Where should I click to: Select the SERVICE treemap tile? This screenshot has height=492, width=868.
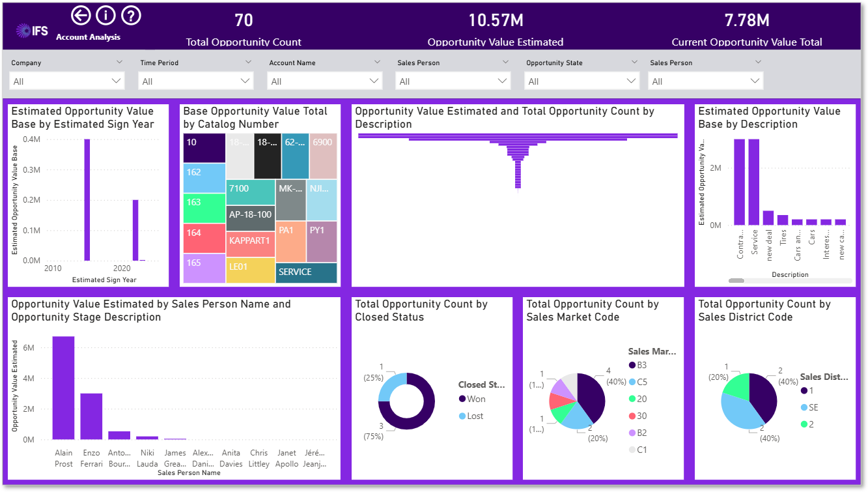point(307,272)
